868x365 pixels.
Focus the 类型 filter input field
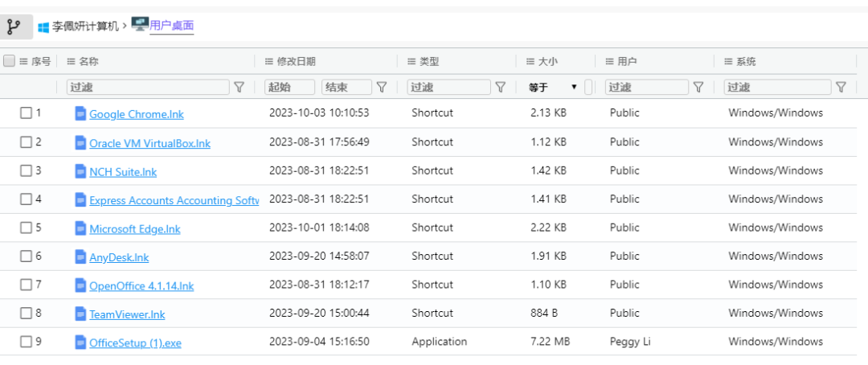coord(449,87)
